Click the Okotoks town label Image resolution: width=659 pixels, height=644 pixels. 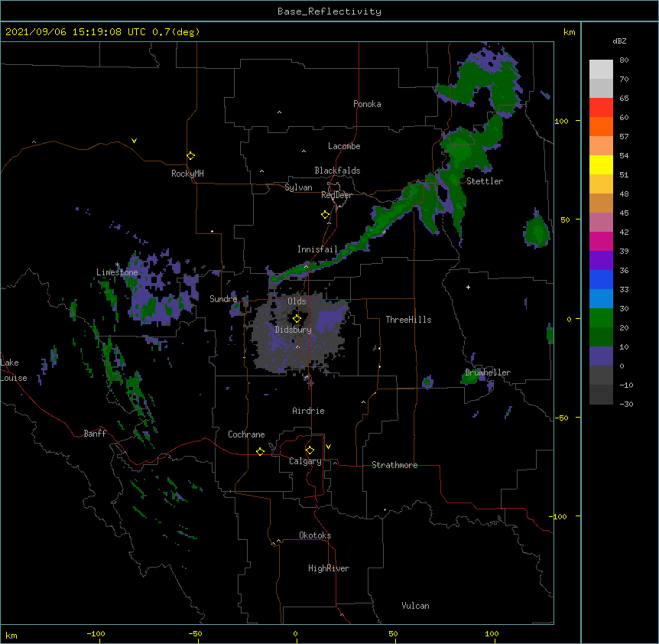coord(315,535)
